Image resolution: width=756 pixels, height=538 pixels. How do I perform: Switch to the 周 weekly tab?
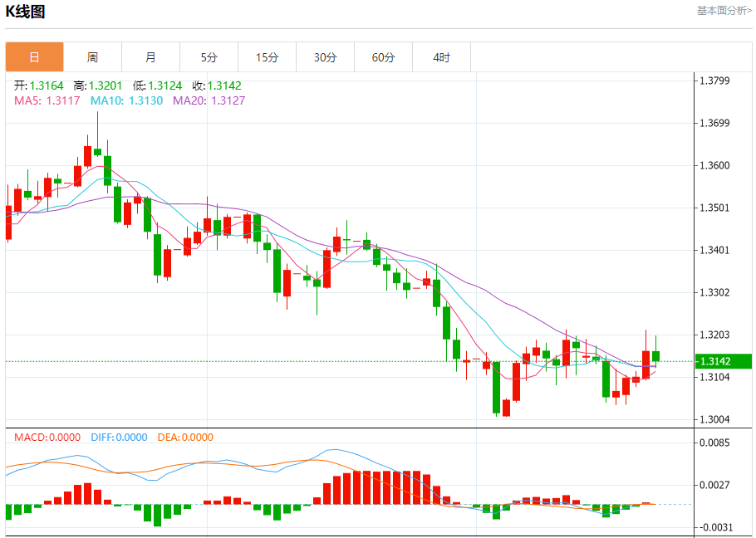92,57
